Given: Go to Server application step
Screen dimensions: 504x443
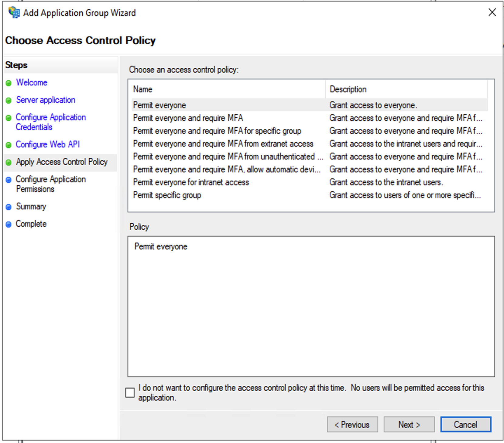Looking at the screenshot, I should [46, 100].
